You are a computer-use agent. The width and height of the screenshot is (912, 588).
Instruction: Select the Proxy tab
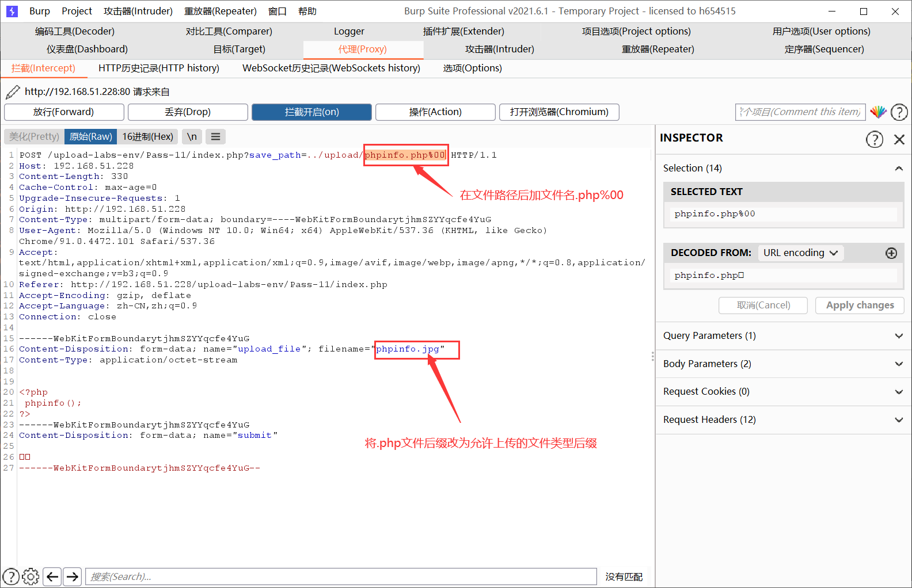pos(363,49)
